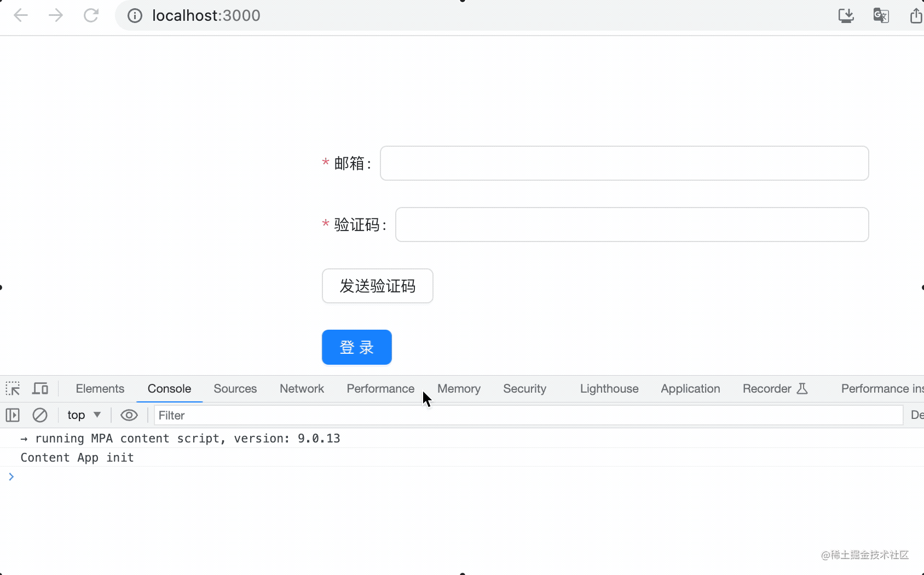924x575 pixels.
Task: Activate the inspect element picker
Action: (x=13, y=389)
